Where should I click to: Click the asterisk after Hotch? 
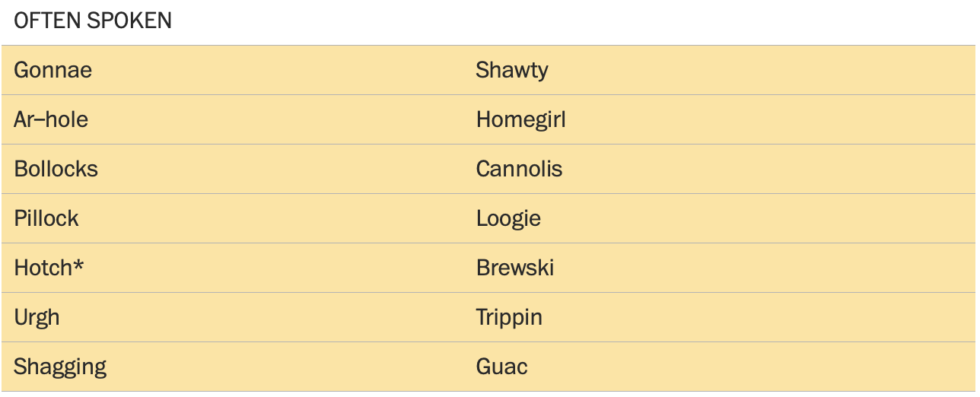(x=79, y=265)
